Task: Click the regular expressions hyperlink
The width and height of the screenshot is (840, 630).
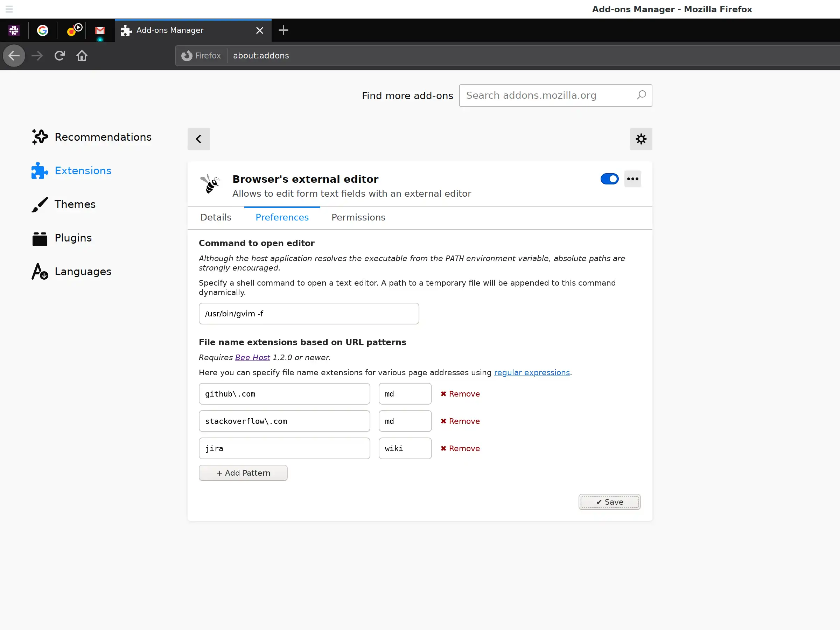Action: (532, 372)
